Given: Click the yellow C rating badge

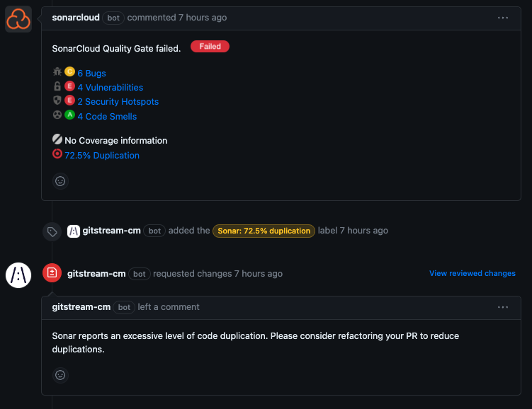Looking at the screenshot, I should pyautogui.click(x=69, y=71).
